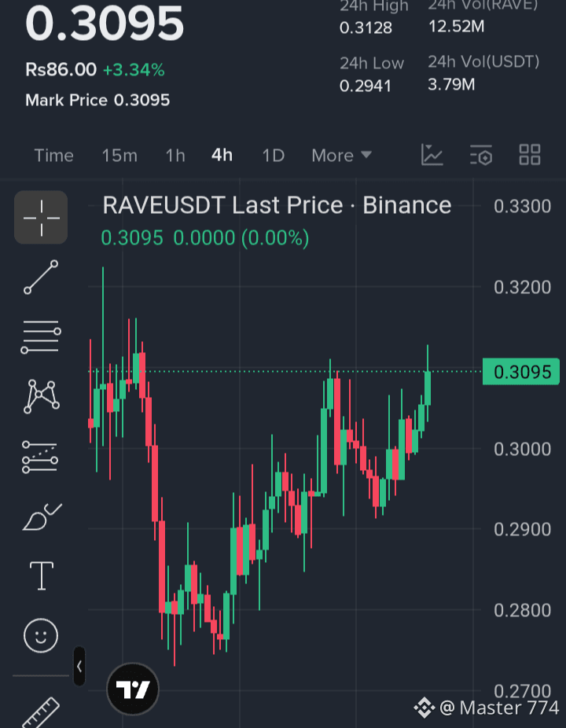Switch to the 1D interval
Image resolution: width=566 pixels, height=728 pixels.
point(274,156)
